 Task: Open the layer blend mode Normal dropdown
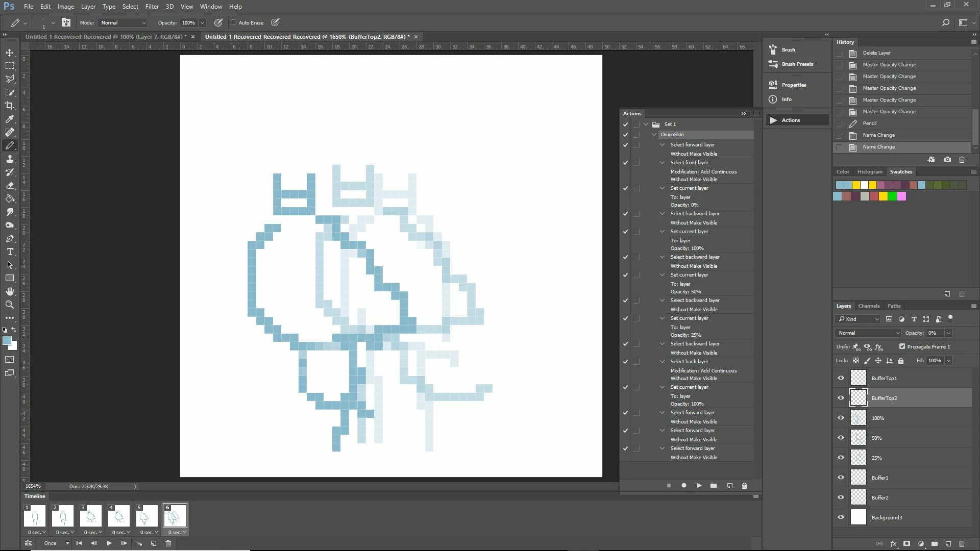tap(868, 333)
